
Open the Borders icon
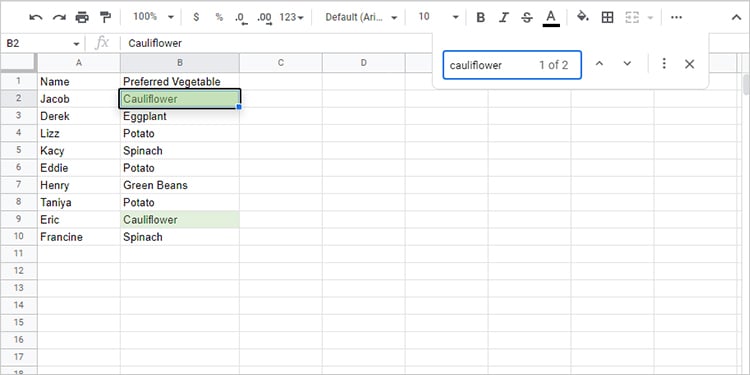click(607, 18)
